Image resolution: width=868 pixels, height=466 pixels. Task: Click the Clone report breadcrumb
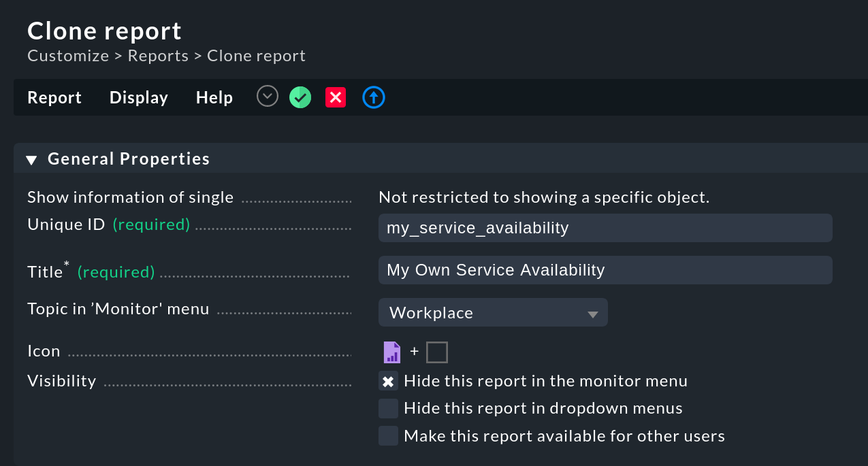(256, 56)
